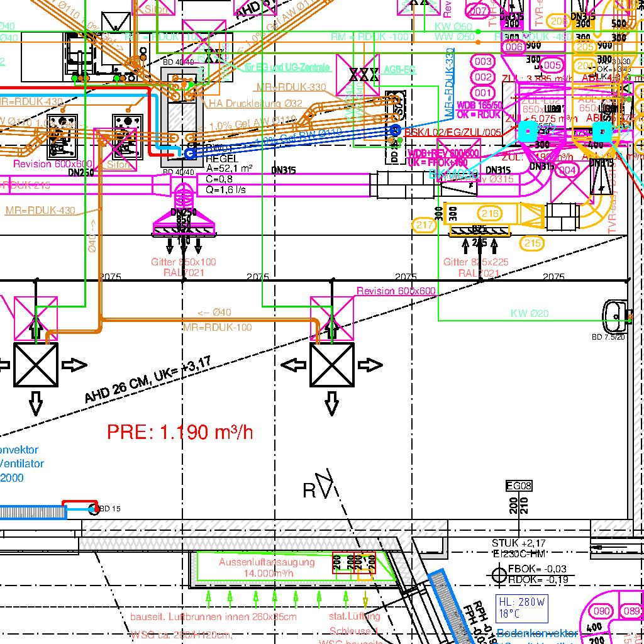Screen dimensions: 644x644
Task: Select the "stat.Lüftung" note at the bottom
Action: [355, 616]
